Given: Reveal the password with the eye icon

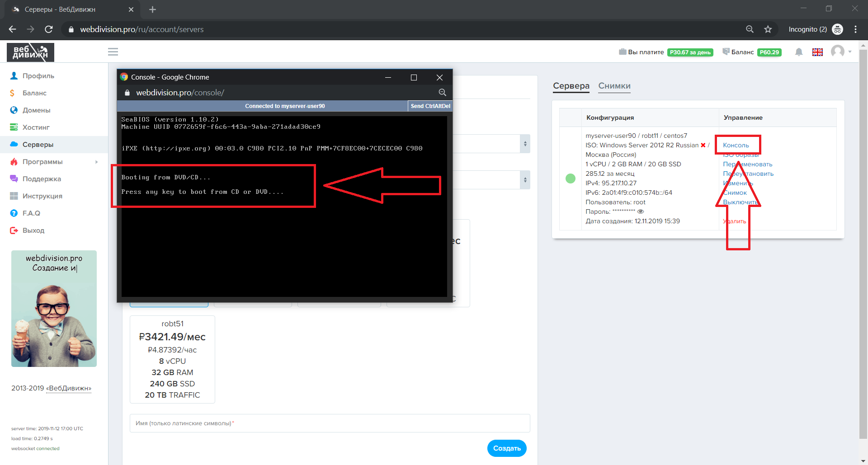Looking at the screenshot, I should coord(641,211).
